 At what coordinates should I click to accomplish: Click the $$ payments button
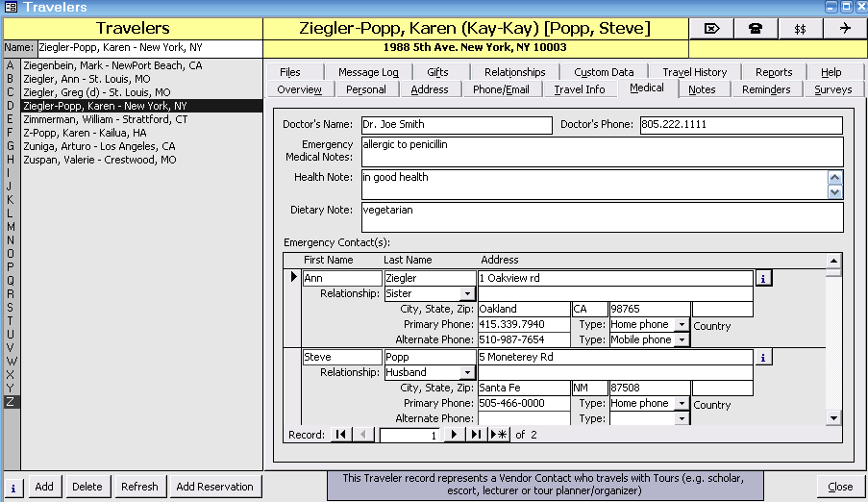(x=800, y=29)
